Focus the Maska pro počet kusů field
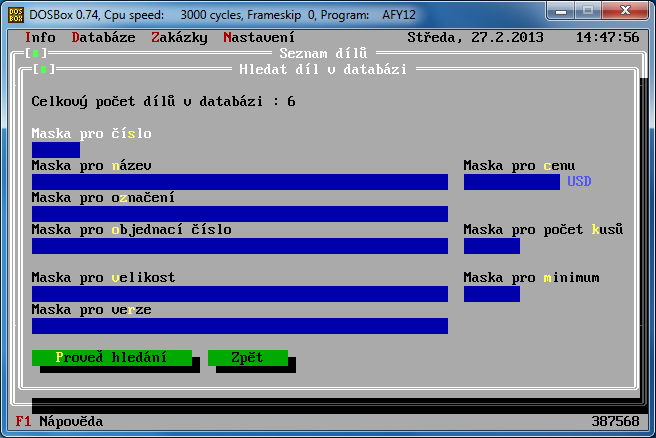The width and height of the screenshot is (656, 438). (x=491, y=246)
